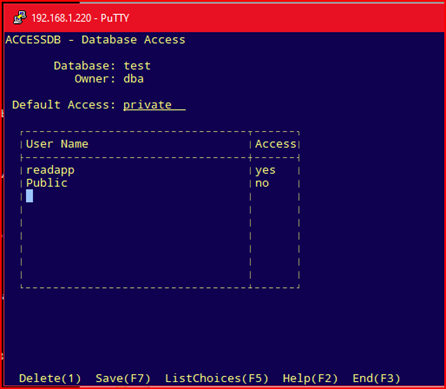Toggle the no access value for Public
446x389 pixels.
click(262, 183)
